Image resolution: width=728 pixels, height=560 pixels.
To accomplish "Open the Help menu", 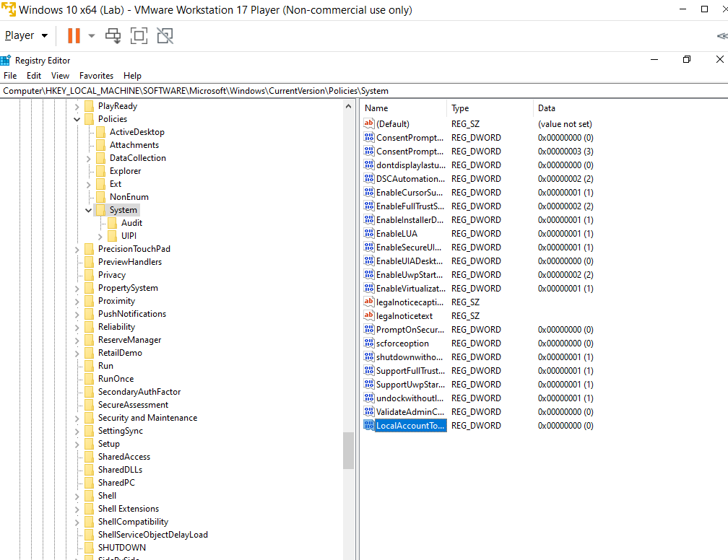I will point(132,76).
